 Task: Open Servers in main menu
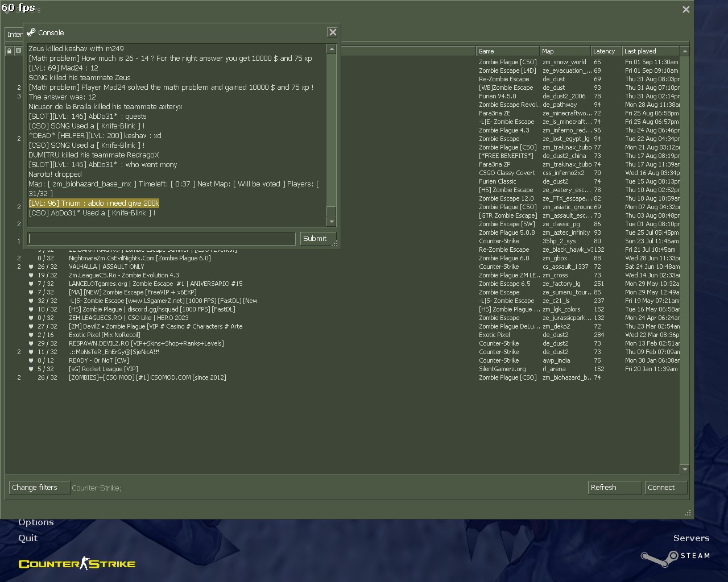point(691,538)
